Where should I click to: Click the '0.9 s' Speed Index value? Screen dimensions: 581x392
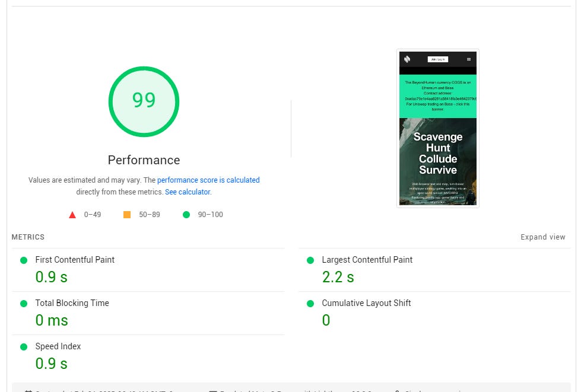(51, 364)
